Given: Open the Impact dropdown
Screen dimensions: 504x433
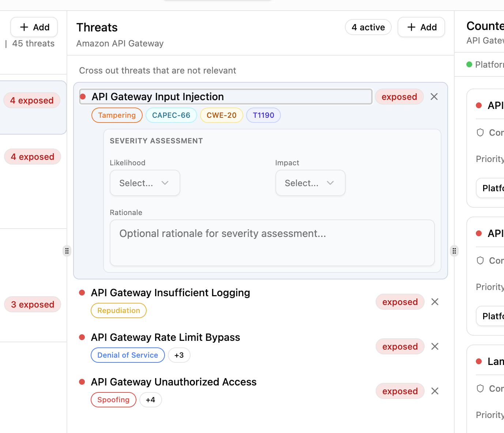Looking at the screenshot, I should [310, 183].
